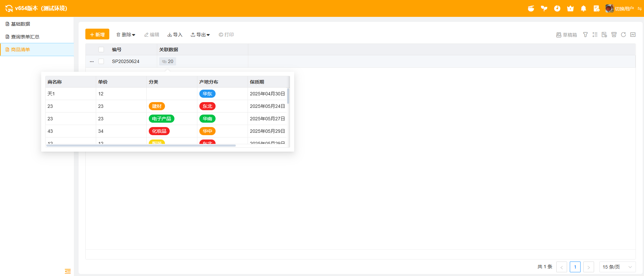Screen dimensions: 644x276
Task: Expand the 删除 dropdown
Action: [x=126, y=35]
